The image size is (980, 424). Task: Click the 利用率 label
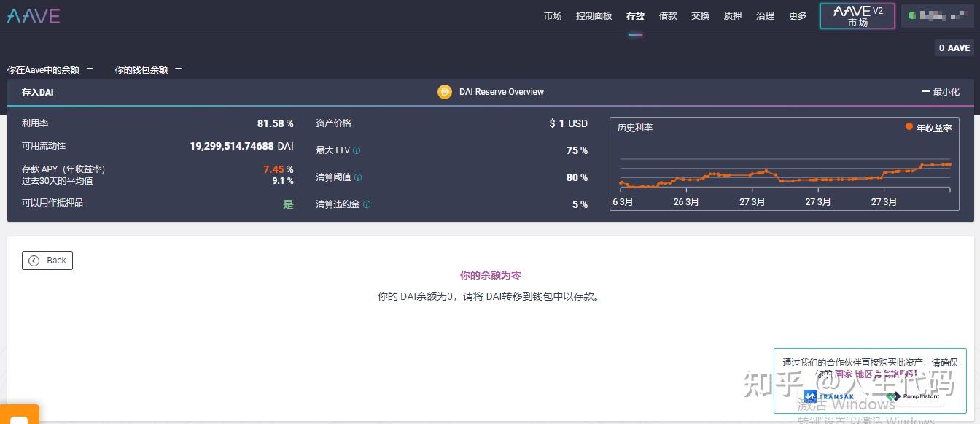[35, 123]
